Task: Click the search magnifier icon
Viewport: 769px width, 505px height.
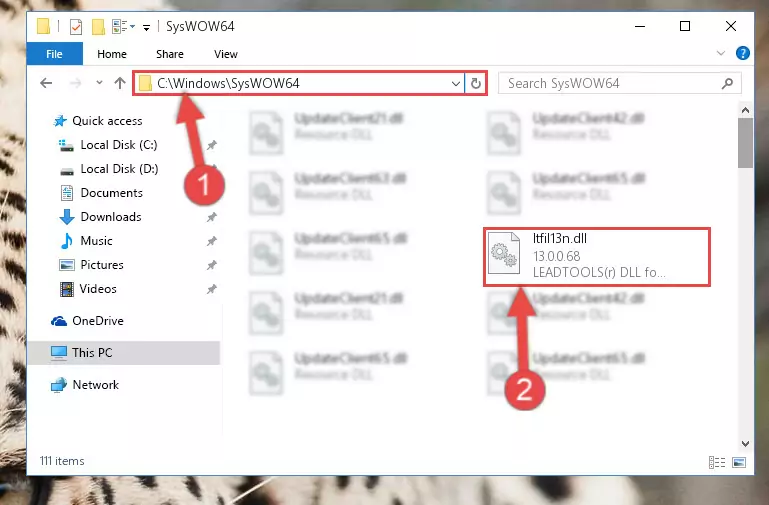Action: [727, 83]
